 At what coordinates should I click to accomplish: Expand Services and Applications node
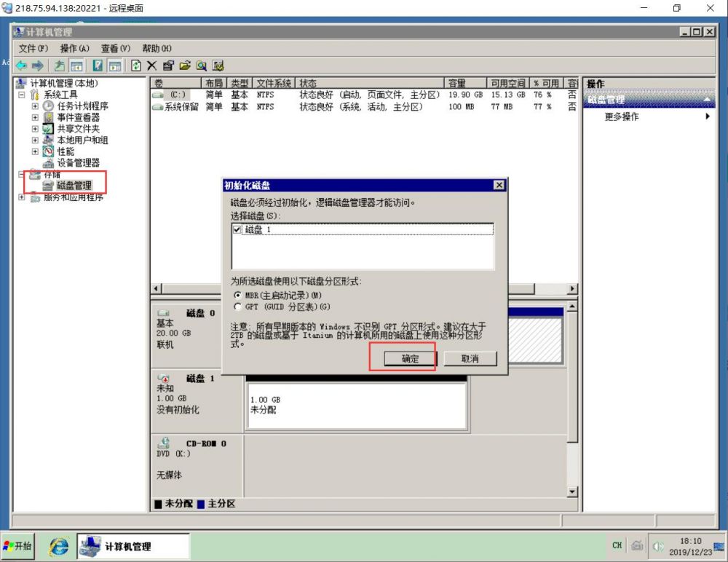click(22, 197)
